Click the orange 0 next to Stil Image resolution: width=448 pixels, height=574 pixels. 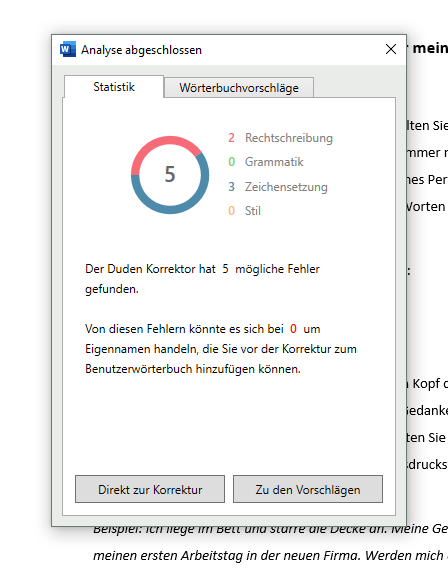pos(231,211)
